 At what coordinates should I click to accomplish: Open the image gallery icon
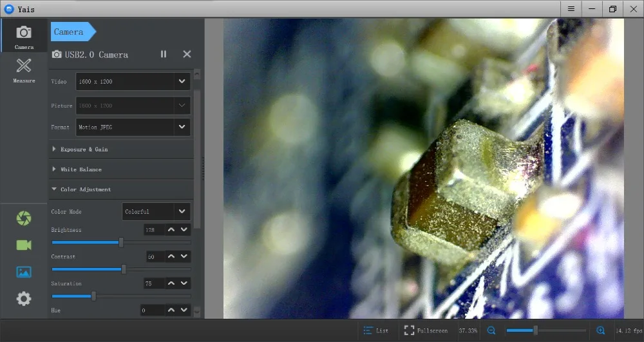point(24,272)
